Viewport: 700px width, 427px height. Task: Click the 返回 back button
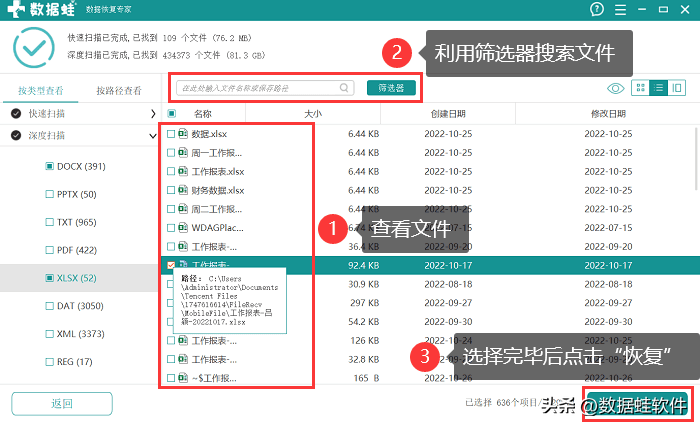tap(62, 404)
